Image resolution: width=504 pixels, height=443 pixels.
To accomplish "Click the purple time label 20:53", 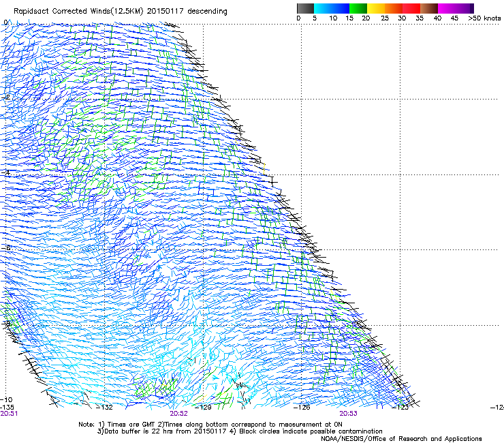I will [x=349, y=414].
